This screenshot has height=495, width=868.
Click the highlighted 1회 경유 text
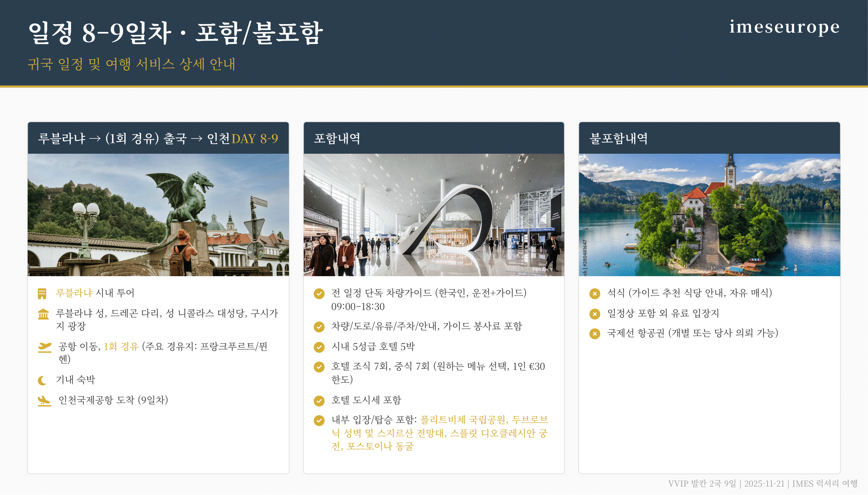click(121, 346)
